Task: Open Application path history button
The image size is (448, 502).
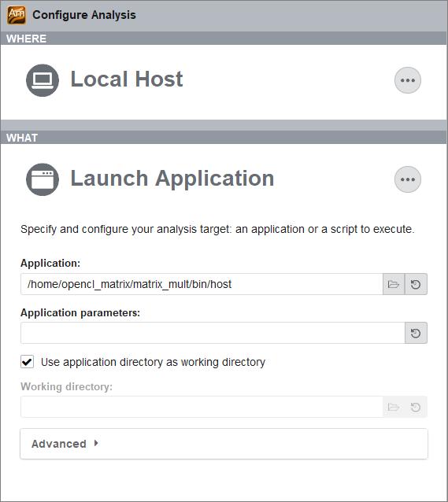Action: pos(416,284)
